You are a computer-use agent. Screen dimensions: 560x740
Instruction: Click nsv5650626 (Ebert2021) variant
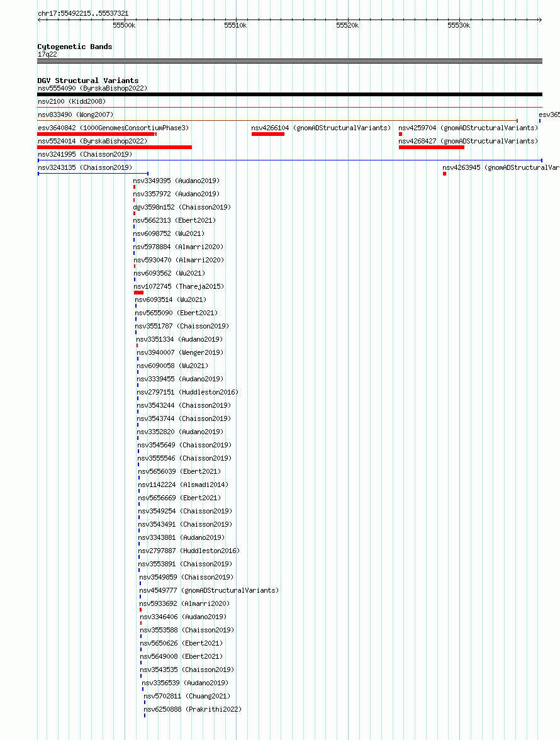point(181,643)
